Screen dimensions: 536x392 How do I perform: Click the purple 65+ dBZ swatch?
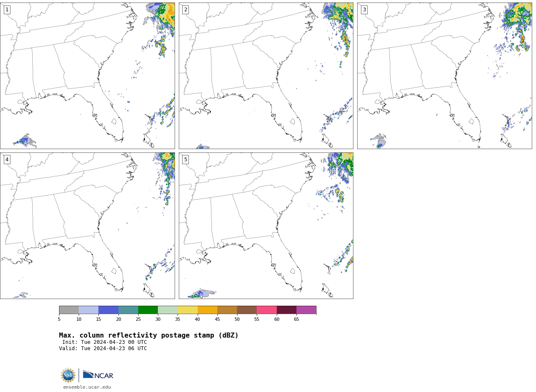(x=307, y=310)
